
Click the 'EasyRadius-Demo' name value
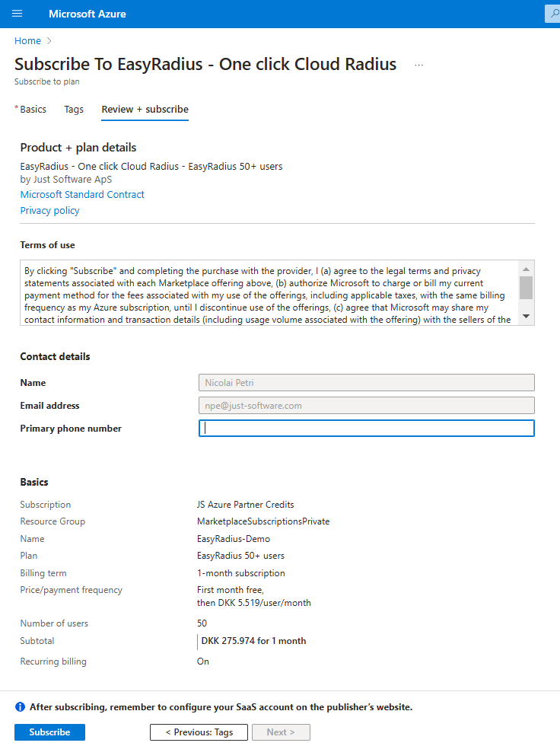(234, 539)
